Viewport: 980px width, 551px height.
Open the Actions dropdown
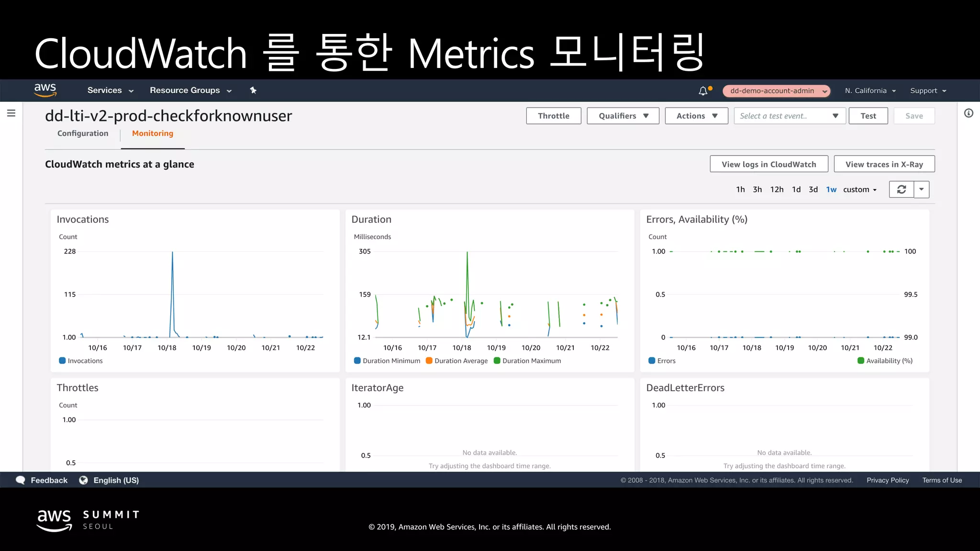[696, 116]
